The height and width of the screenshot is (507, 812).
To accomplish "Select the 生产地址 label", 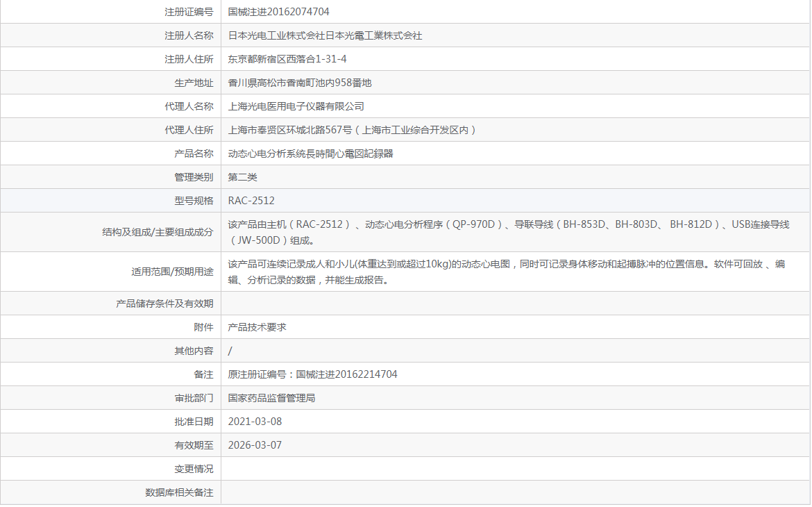I will pyautogui.click(x=194, y=83).
